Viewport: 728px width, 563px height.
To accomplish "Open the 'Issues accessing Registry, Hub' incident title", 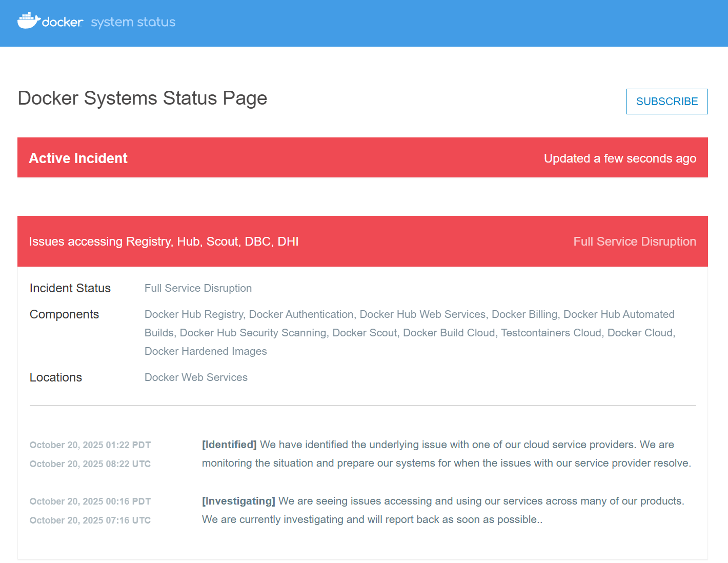I will (x=164, y=242).
